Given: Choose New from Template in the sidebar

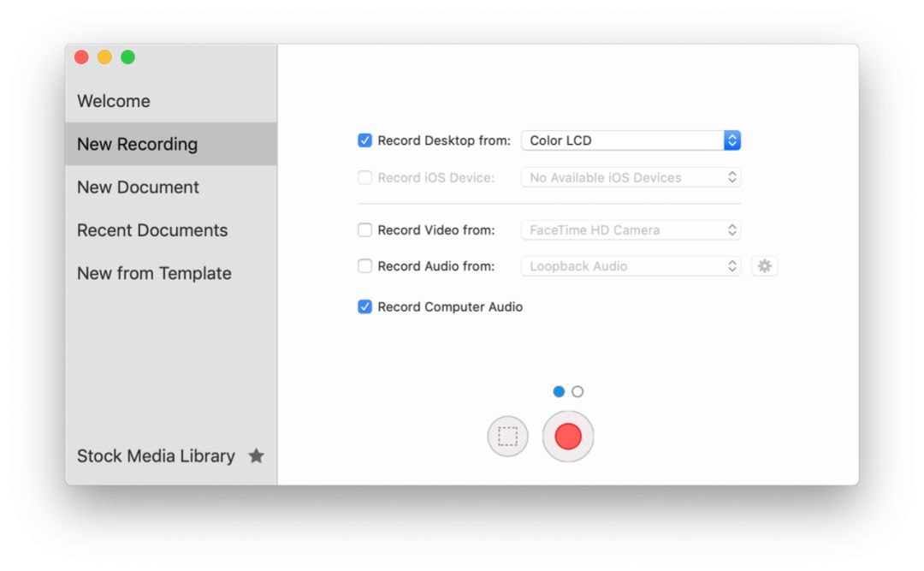Looking at the screenshot, I should (171, 273).
